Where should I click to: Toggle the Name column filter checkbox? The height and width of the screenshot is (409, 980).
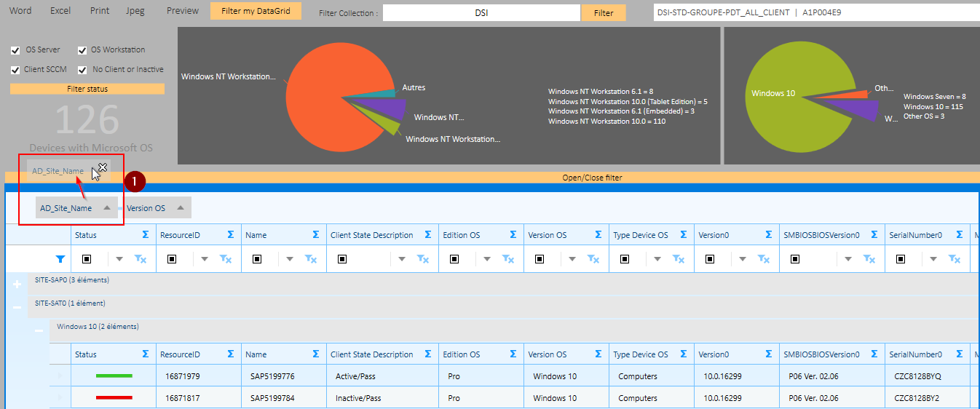257,258
